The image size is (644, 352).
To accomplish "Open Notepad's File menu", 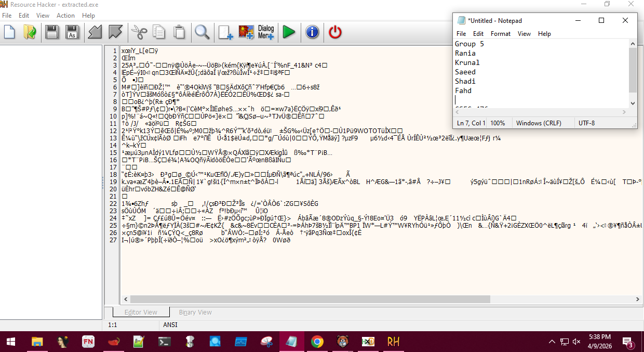I will [461, 33].
